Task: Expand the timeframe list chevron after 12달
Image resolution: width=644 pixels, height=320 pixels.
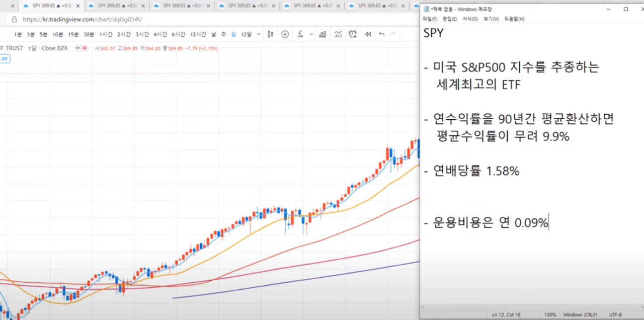Action: tap(259, 34)
